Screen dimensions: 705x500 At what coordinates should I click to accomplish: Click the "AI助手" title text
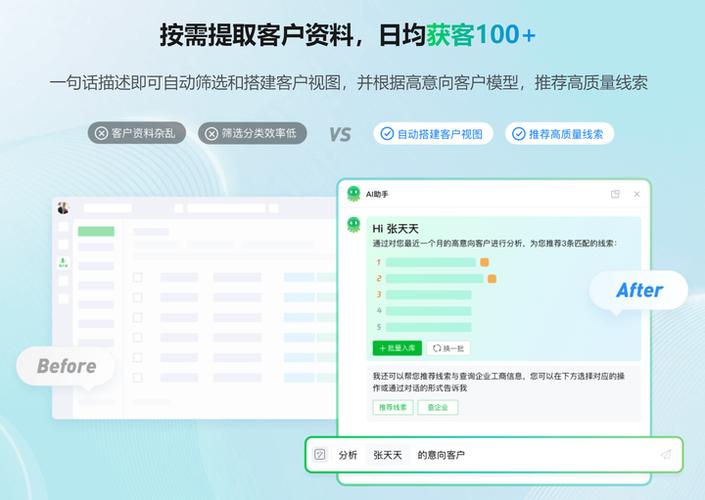[377, 194]
